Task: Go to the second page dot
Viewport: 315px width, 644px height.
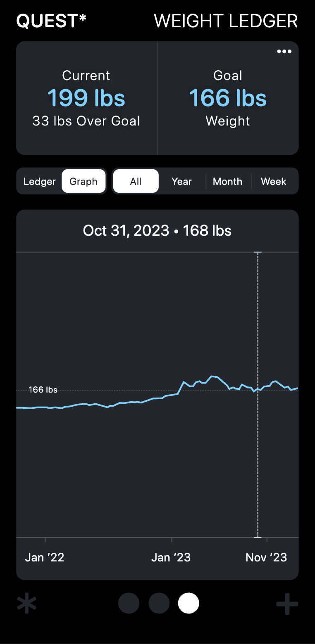Action: 159,604
